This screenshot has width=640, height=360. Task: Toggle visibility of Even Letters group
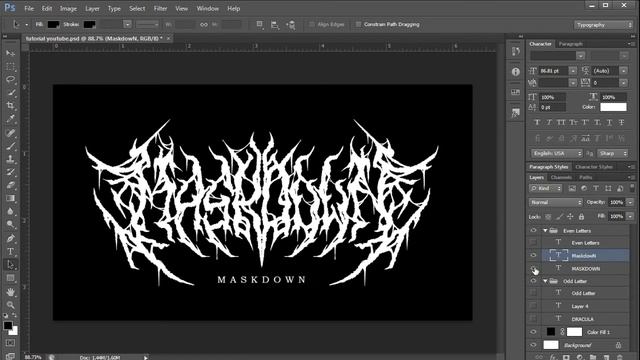click(533, 231)
